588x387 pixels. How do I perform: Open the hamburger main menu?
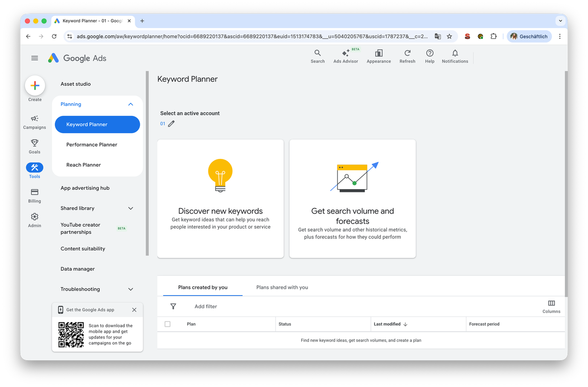[x=34, y=58]
